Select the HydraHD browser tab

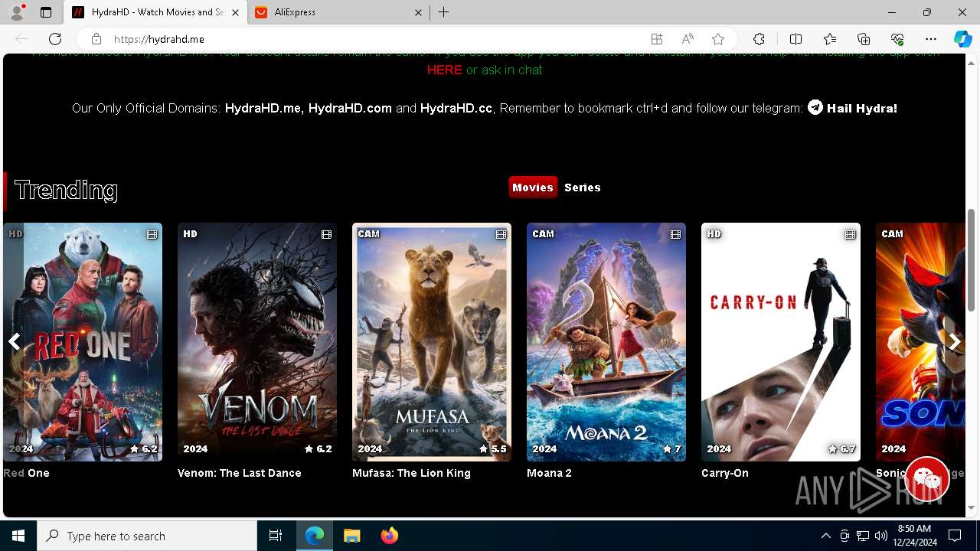click(x=155, y=12)
